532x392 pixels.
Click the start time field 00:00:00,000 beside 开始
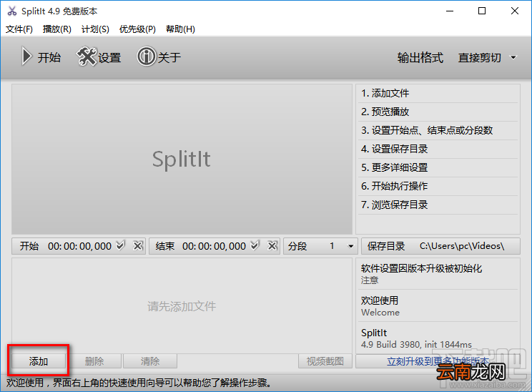[x=79, y=246]
